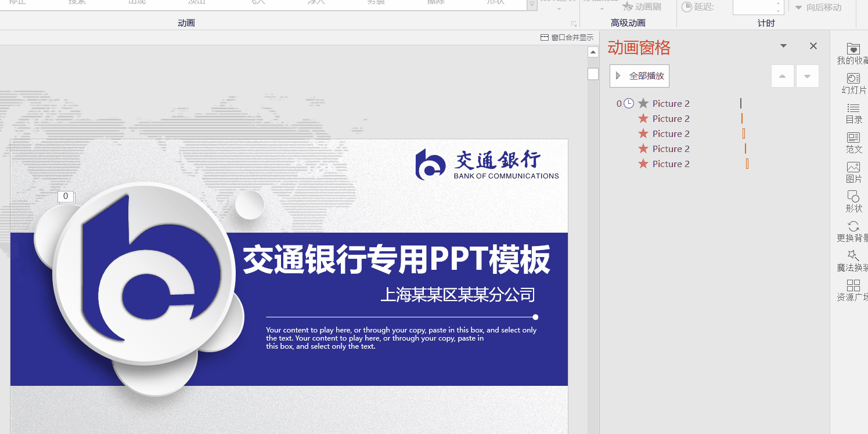Click the 延迟 clock icon in the ribbon

click(686, 7)
